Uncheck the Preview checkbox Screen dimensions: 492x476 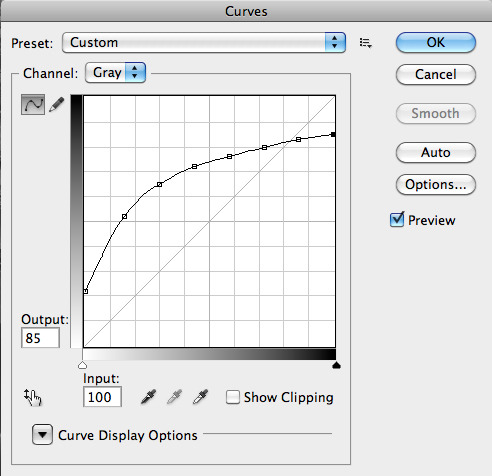[x=397, y=220]
